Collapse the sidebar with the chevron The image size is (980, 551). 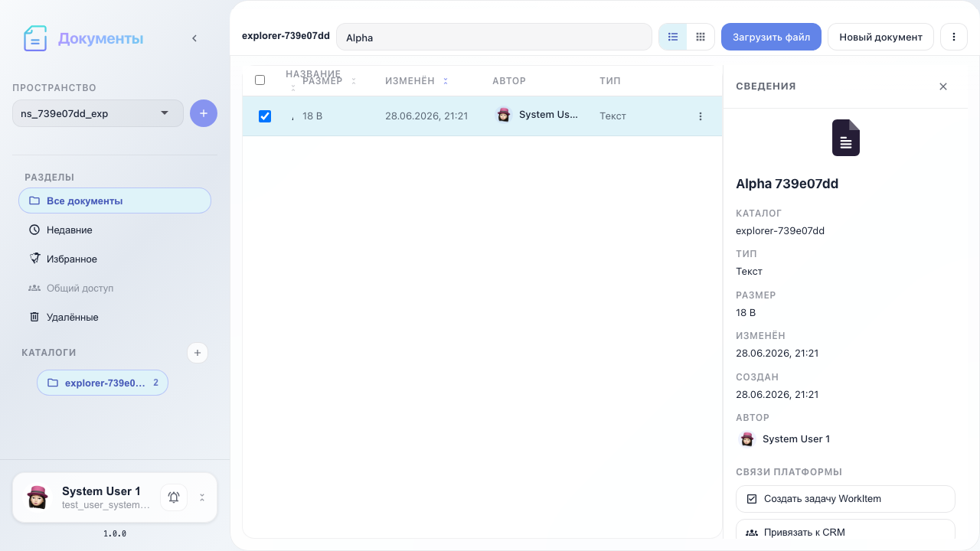pyautogui.click(x=194, y=38)
